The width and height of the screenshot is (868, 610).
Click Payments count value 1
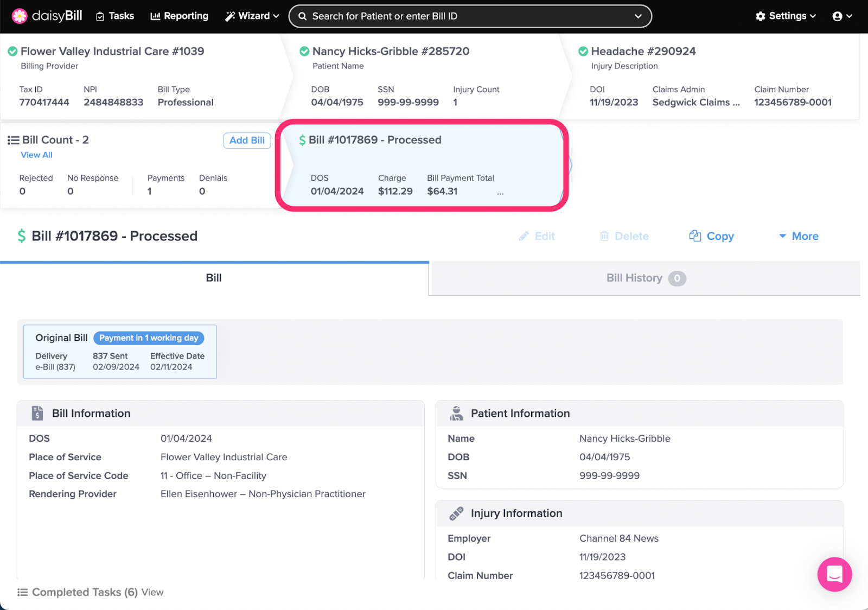tap(150, 191)
